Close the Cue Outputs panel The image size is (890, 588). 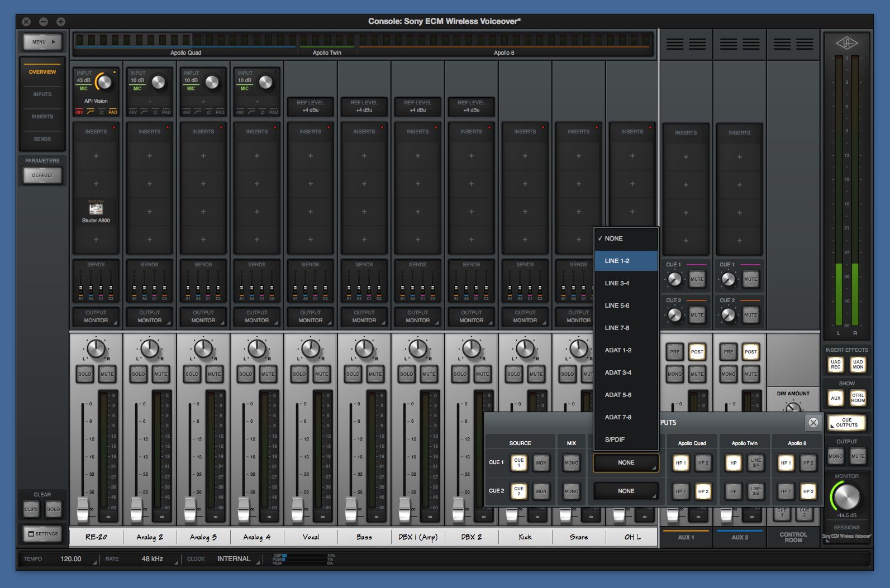[x=813, y=423]
